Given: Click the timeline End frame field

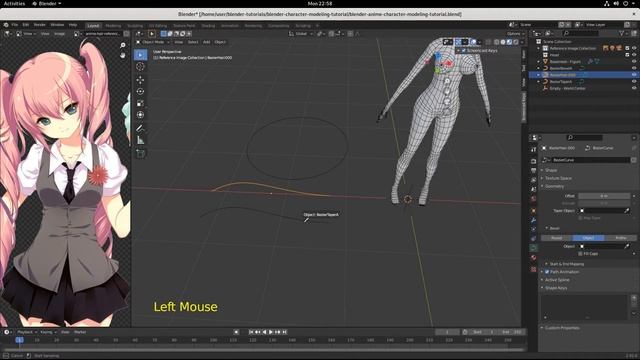Looking at the screenshot, I should [x=512, y=332].
